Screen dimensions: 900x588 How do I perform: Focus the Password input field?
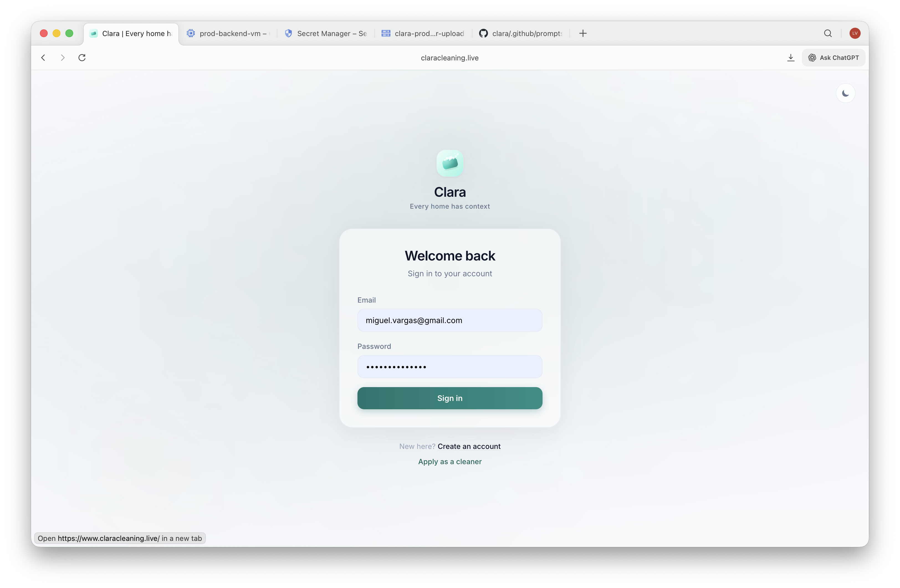(450, 366)
